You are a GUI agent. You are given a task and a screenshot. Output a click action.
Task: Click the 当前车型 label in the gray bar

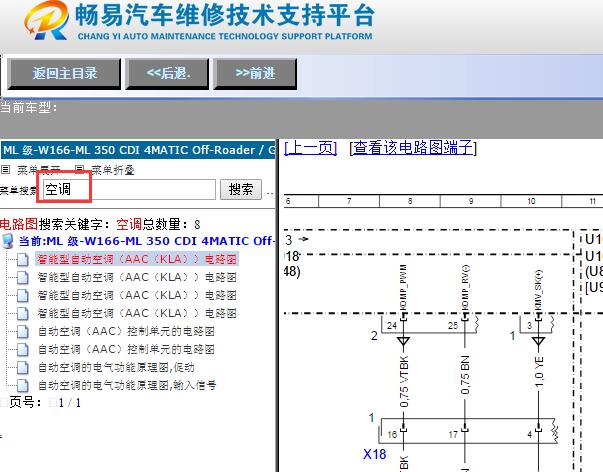click(x=28, y=107)
